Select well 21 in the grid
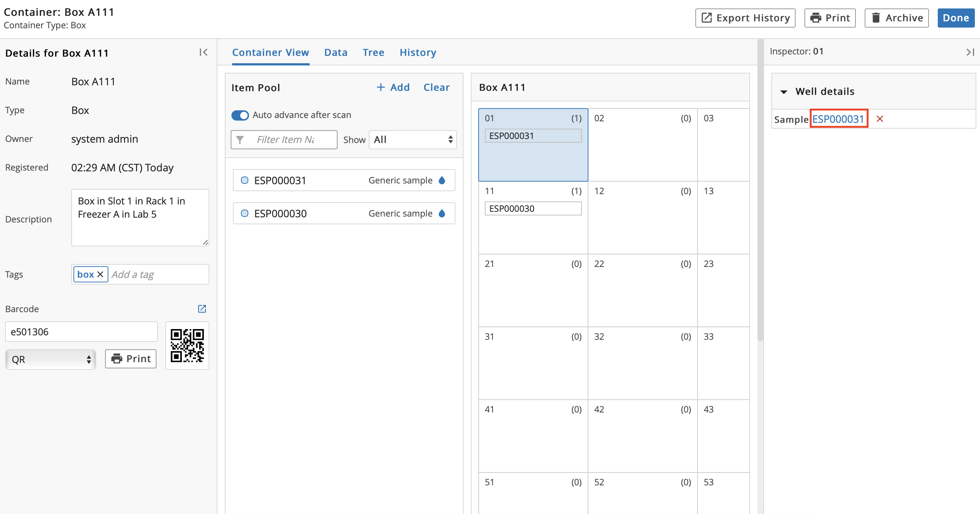Screen dimensions: 980x514 pos(533,290)
